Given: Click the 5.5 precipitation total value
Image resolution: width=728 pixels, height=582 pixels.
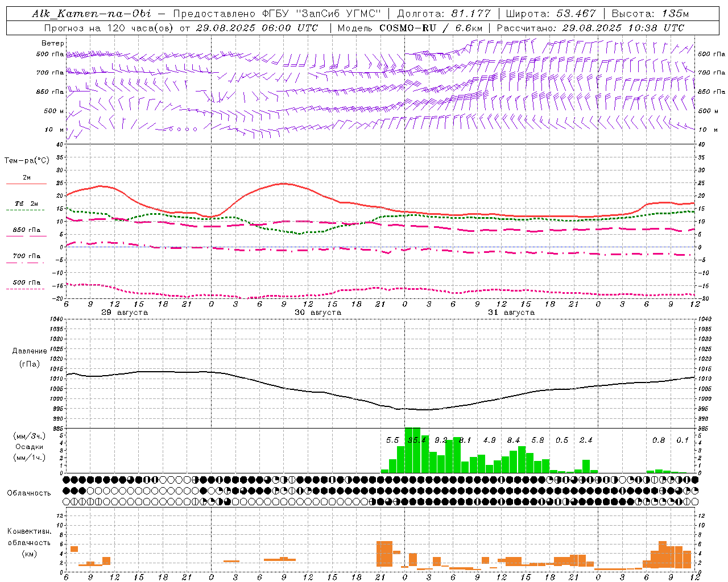Looking at the screenshot, I should click(x=392, y=440).
